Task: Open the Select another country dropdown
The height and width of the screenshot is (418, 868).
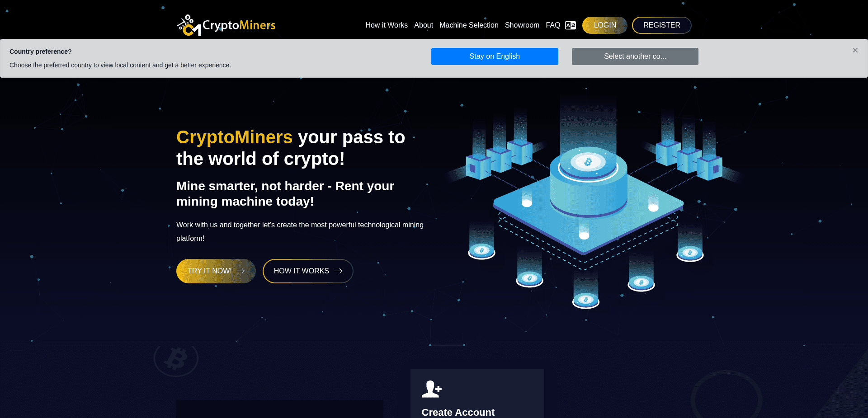Action: (635, 56)
